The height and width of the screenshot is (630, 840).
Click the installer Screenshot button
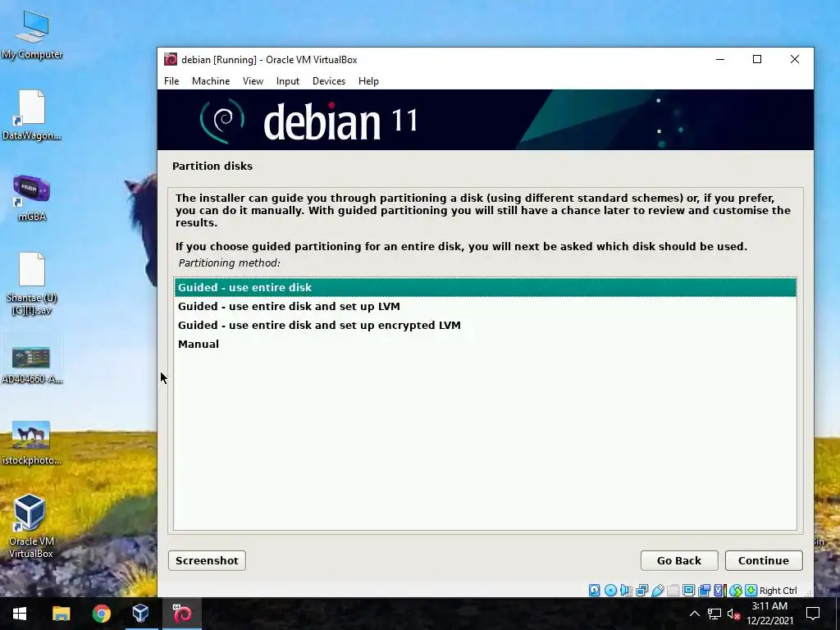point(207,560)
